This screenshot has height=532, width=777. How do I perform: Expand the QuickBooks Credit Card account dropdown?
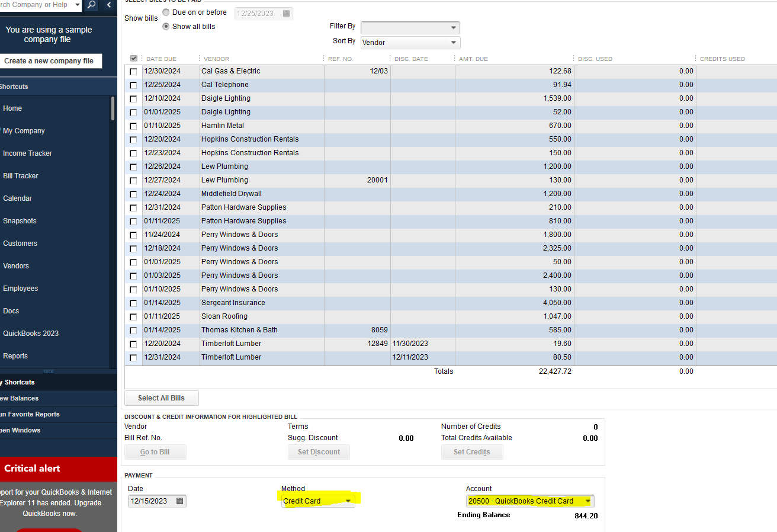[587, 501]
